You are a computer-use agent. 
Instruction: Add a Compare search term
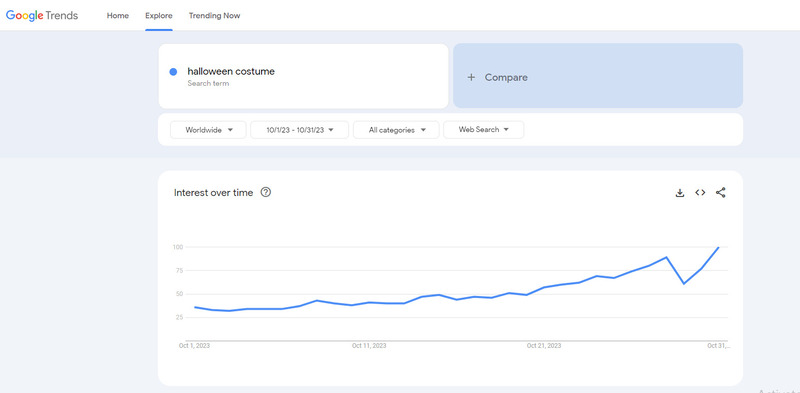(x=598, y=76)
